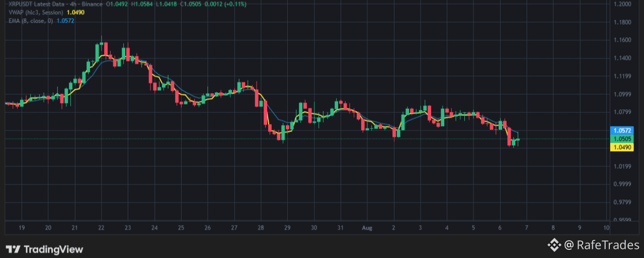Click the yellow 1.0490 price tag on axis
Viewport: 644px width, 258px height.
coord(622,147)
